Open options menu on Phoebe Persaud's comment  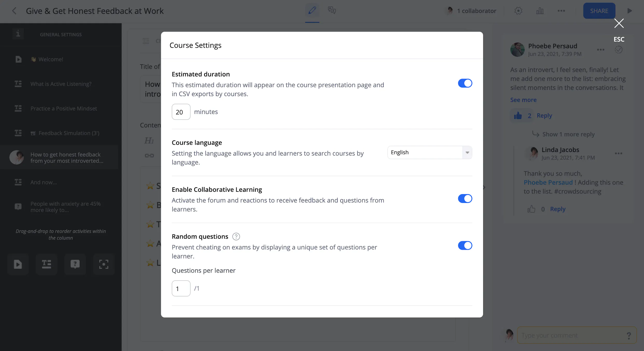pyautogui.click(x=600, y=50)
